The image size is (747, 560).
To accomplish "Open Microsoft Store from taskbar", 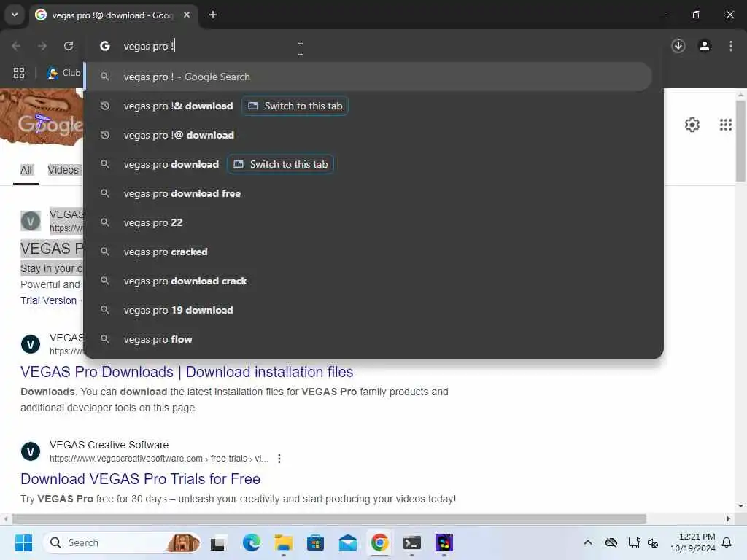I will [x=315, y=542].
